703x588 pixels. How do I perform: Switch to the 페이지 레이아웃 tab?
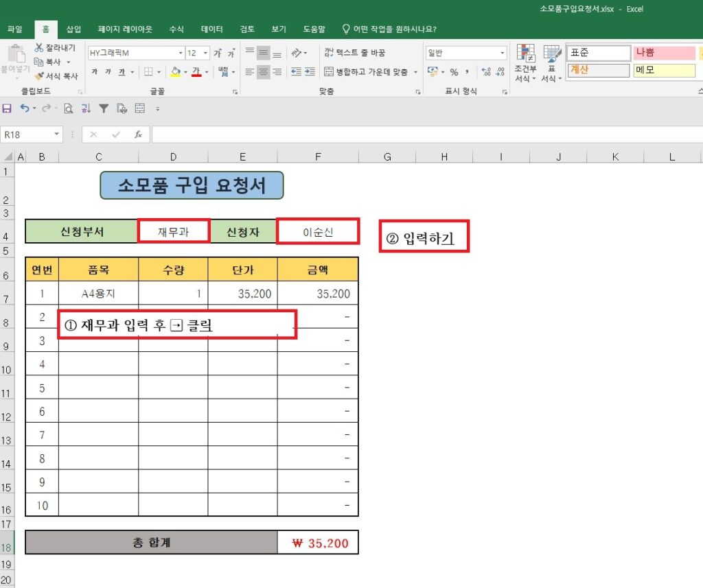[125, 29]
